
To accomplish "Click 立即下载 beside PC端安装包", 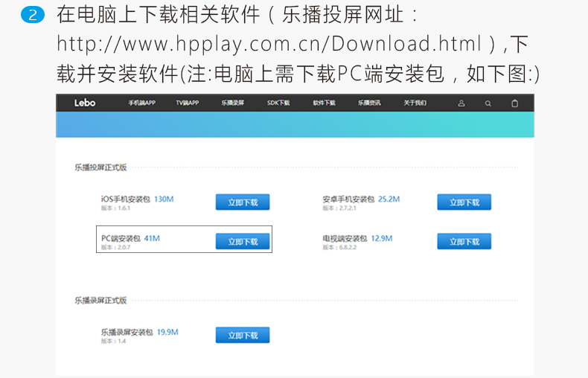I will pos(243,242).
